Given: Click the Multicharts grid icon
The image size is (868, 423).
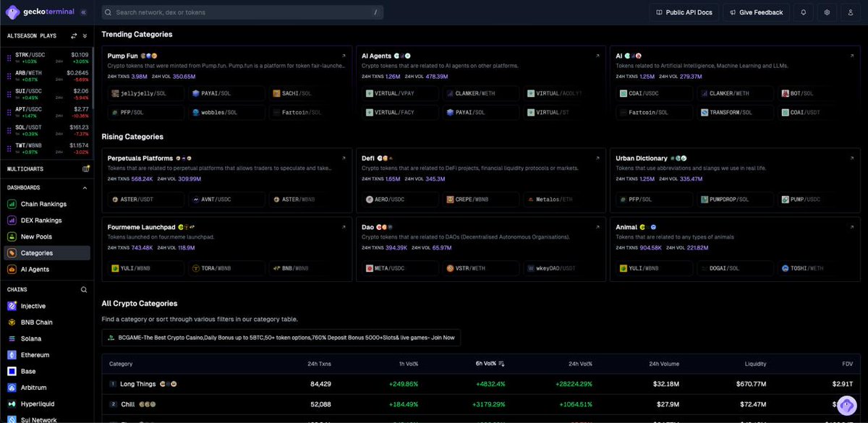Looking at the screenshot, I should [86, 168].
